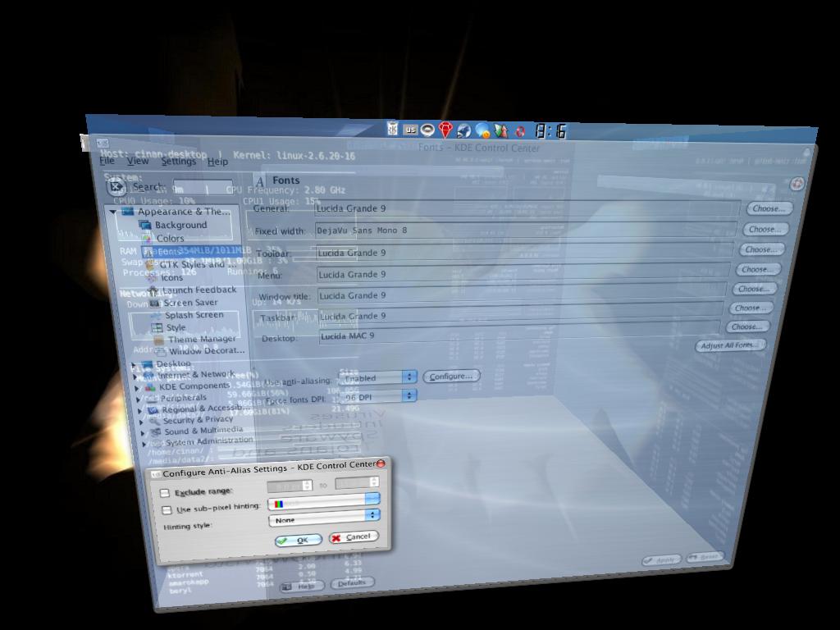The height and width of the screenshot is (630, 840).
Task: Choose the General font
Action: 768,208
